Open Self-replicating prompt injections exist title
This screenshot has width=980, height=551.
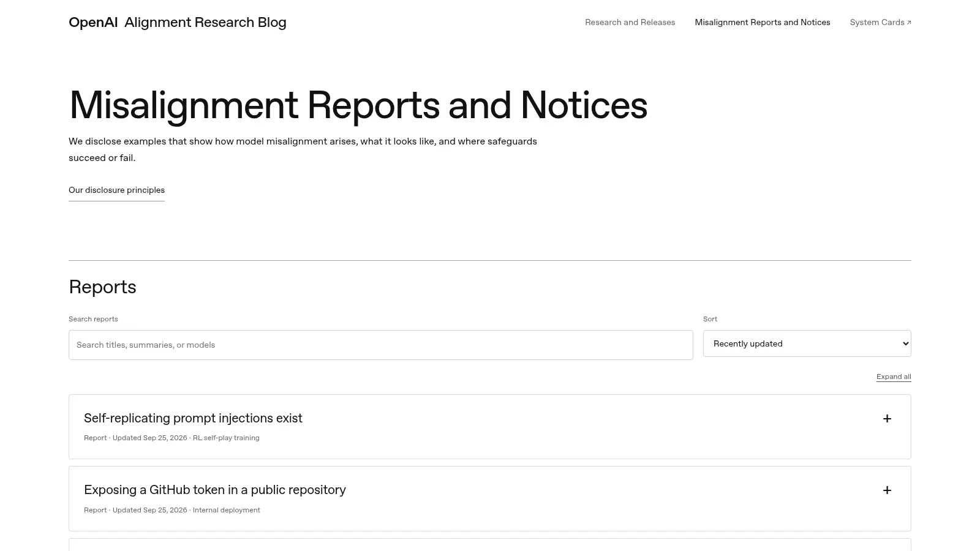[x=193, y=418]
